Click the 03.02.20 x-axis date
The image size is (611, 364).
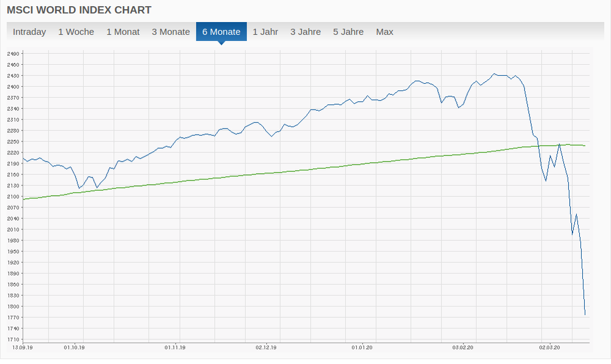coord(462,347)
